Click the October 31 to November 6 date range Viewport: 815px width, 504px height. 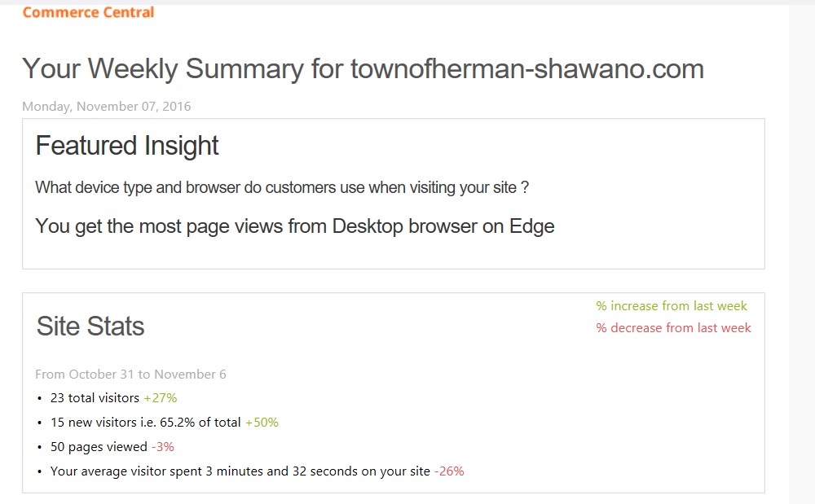point(130,375)
